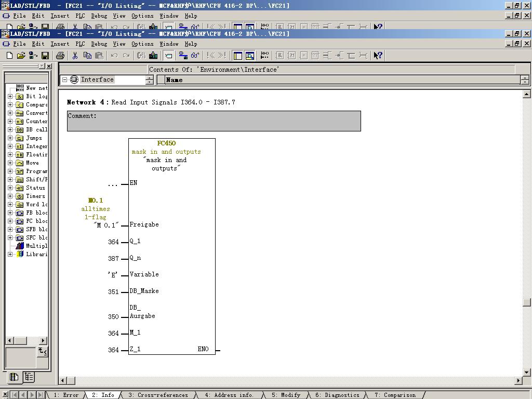The height and width of the screenshot is (399, 532).
Task: Click the Print icon in the toolbar
Action: click(x=60, y=55)
